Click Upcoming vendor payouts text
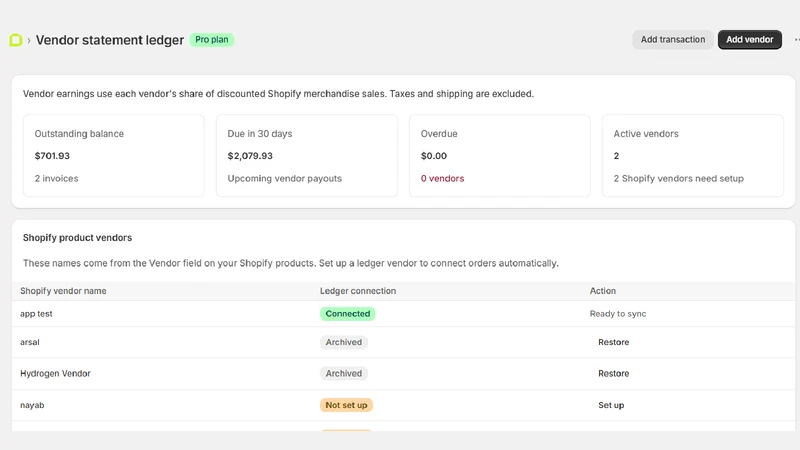The width and height of the screenshot is (800, 450). (x=285, y=179)
